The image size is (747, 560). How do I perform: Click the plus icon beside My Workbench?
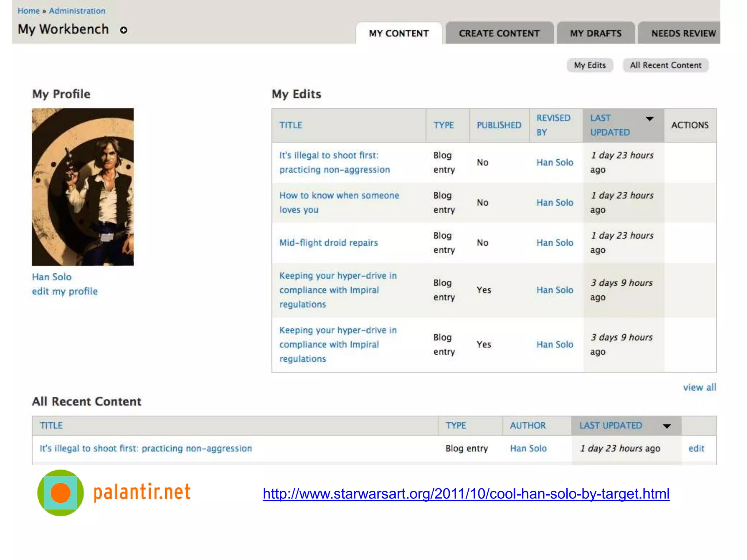tap(124, 30)
